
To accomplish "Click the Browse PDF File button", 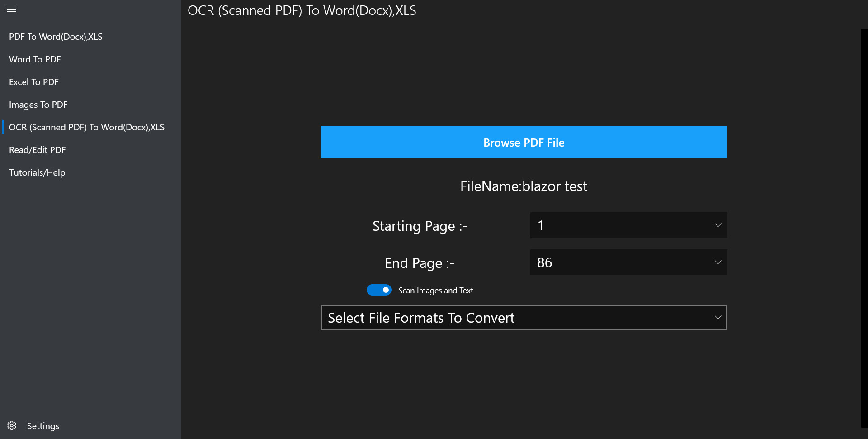I will [x=524, y=142].
